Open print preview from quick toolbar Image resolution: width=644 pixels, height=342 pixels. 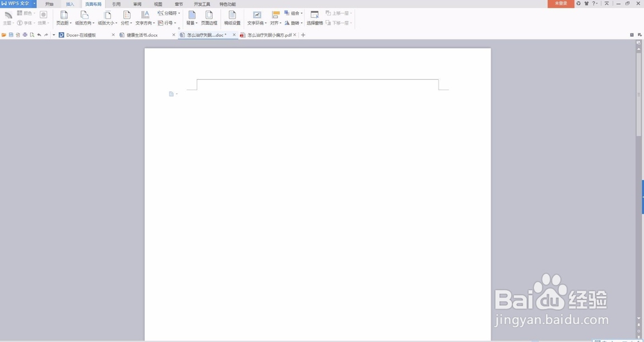32,35
